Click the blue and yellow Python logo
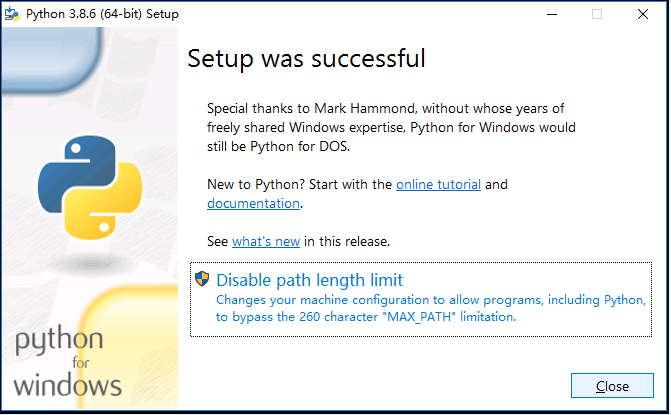The width and height of the screenshot is (671, 415). (x=90, y=187)
